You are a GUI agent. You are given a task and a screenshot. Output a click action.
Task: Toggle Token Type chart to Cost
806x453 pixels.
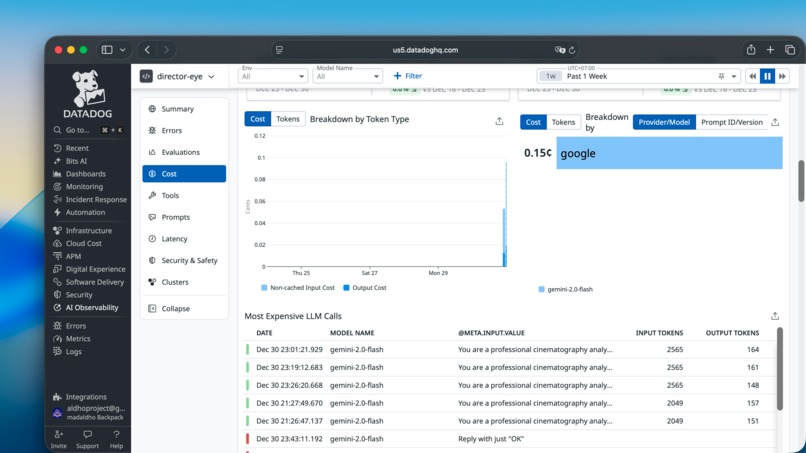(258, 119)
